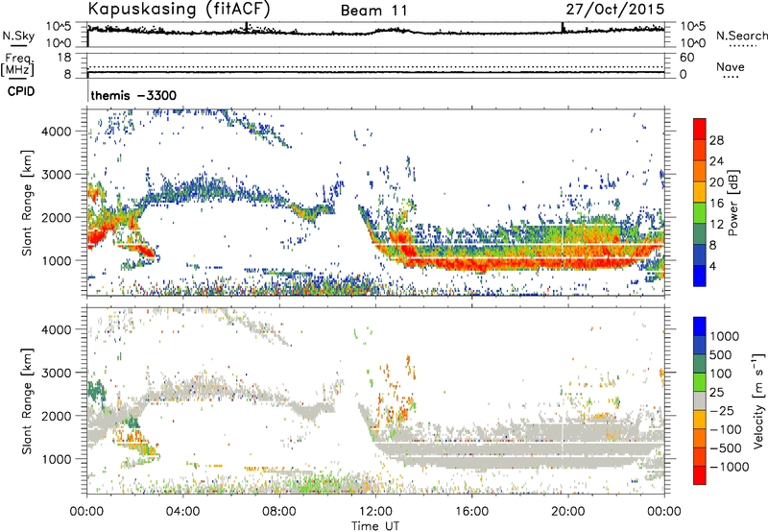
Task: Click the '4000' tick of the power panel
Action: (57, 132)
